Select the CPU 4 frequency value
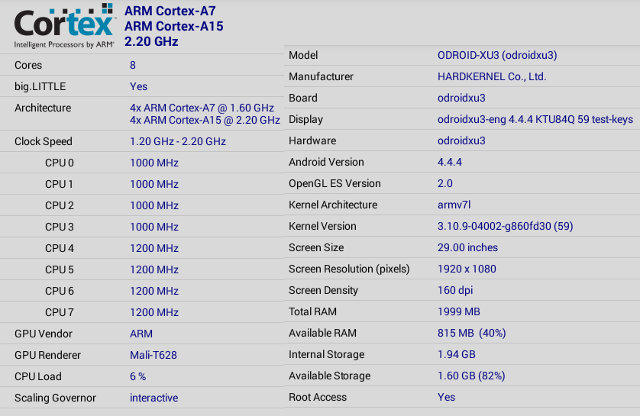Screen dimensions: 640x416 tap(154, 248)
